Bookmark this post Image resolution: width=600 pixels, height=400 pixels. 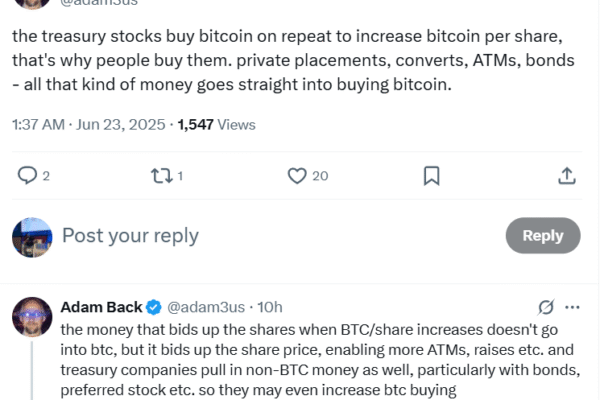click(431, 175)
